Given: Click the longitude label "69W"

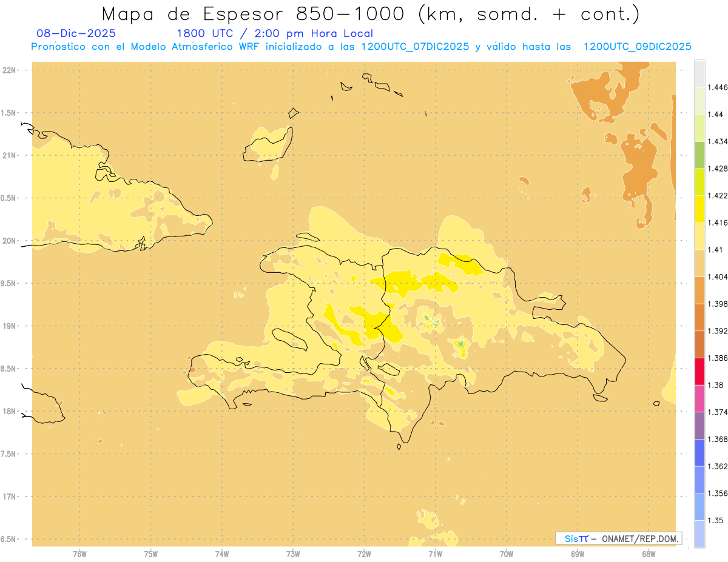Looking at the screenshot, I should [578, 554].
